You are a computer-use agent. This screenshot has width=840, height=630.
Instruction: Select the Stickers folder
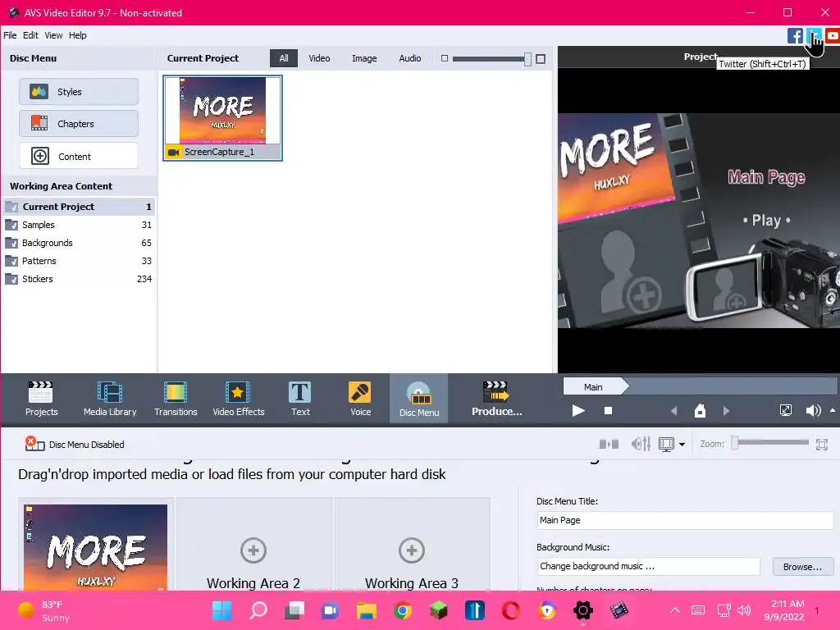79,279
